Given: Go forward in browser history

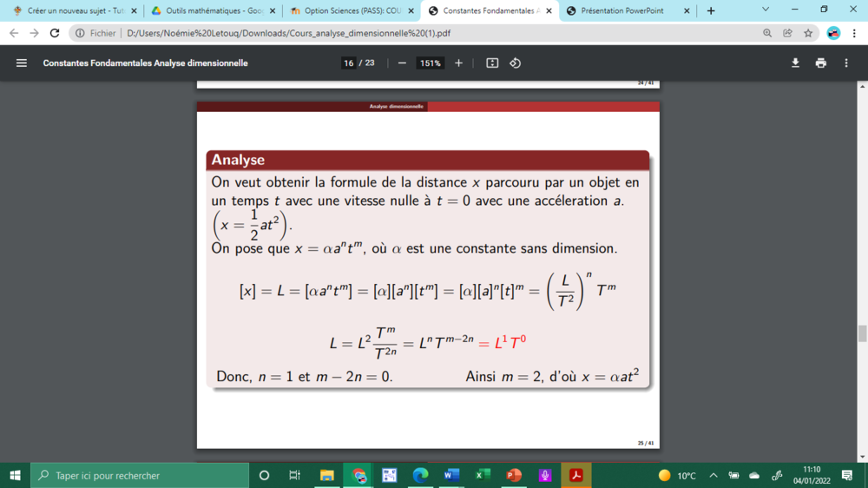Looking at the screenshot, I should (x=35, y=33).
